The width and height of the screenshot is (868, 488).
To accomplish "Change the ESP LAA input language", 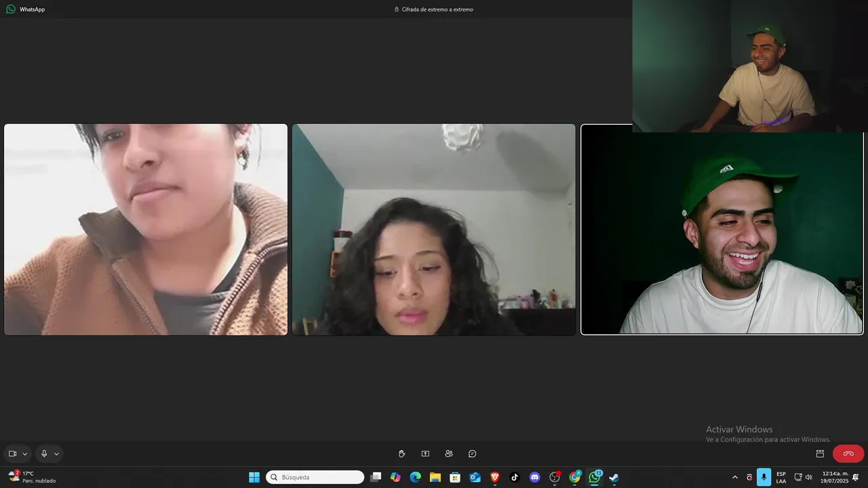I will (x=781, y=477).
